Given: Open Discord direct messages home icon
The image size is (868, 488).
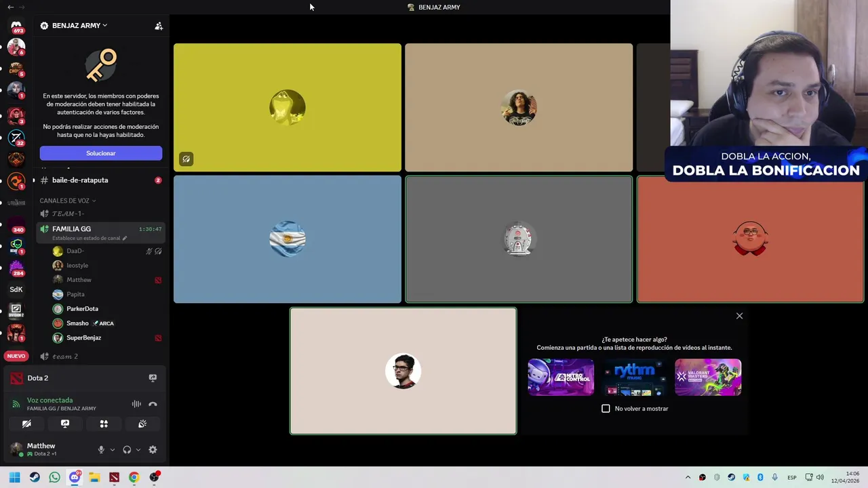Looking at the screenshot, I should click(16, 26).
